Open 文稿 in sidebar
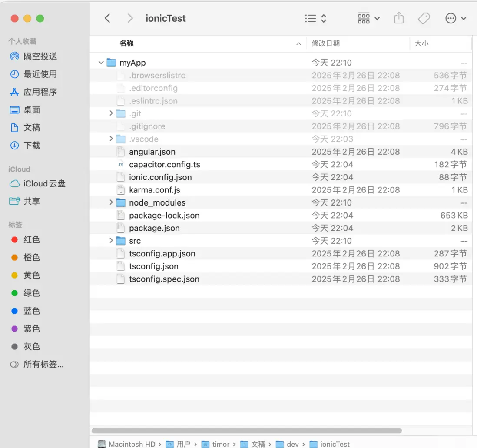The height and width of the screenshot is (448, 477). tap(25, 127)
